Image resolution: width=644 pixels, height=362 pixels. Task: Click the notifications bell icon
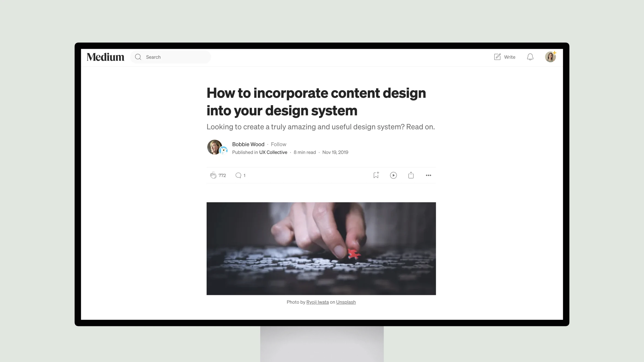click(x=530, y=57)
